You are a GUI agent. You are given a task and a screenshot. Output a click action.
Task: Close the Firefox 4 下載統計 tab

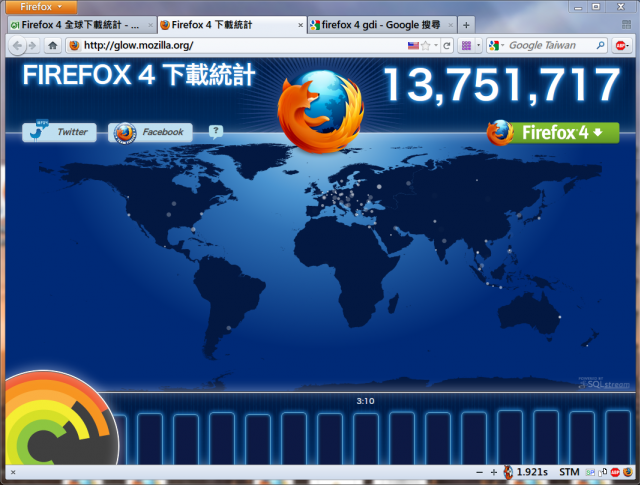click(300, 25)
